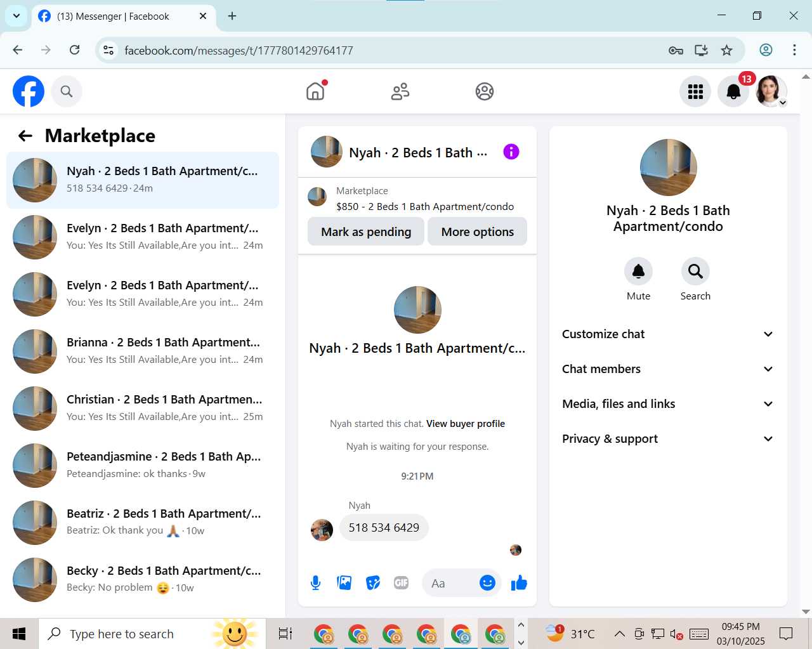Attach a photo file icon
The height and width of the screenshot is (649, 812).
344,582
